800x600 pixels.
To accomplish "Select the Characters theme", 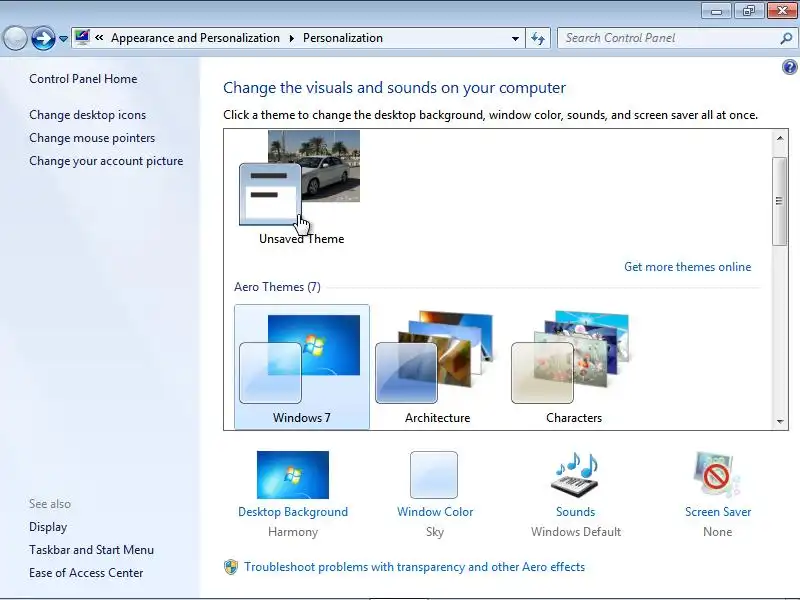I will (573, 366).
